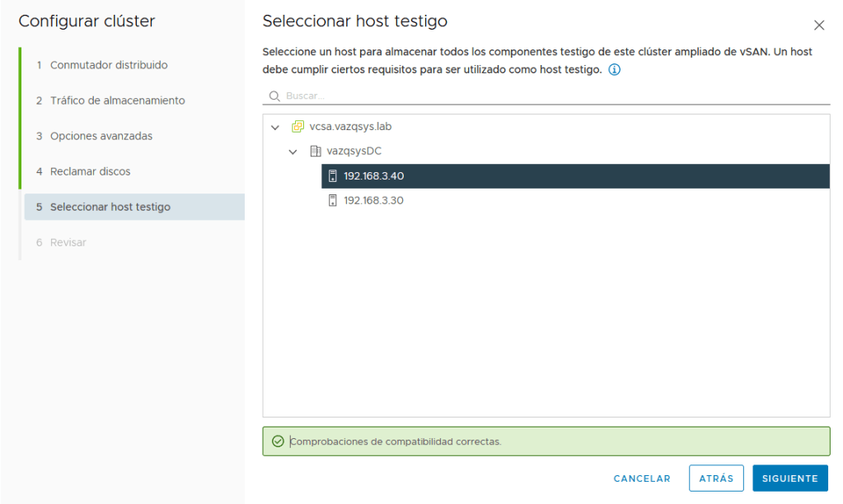Click the magnifier search icon
Viewport: 843px width, 504px height.
274,96
